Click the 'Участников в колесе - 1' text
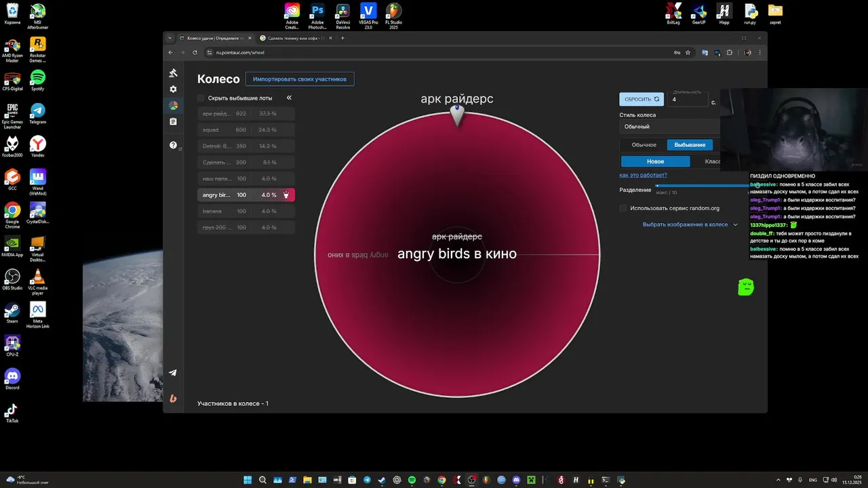 [x=233, y=404]
